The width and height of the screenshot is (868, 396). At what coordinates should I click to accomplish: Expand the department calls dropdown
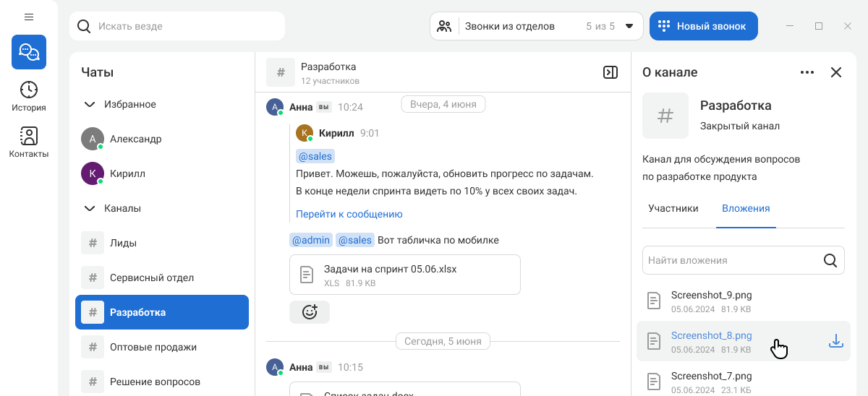629,26
